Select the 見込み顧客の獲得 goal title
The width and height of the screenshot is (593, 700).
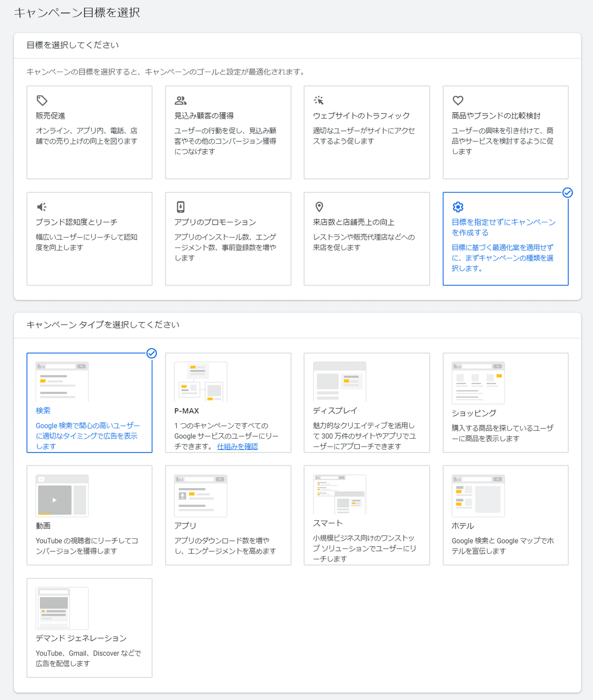point(204,116)
